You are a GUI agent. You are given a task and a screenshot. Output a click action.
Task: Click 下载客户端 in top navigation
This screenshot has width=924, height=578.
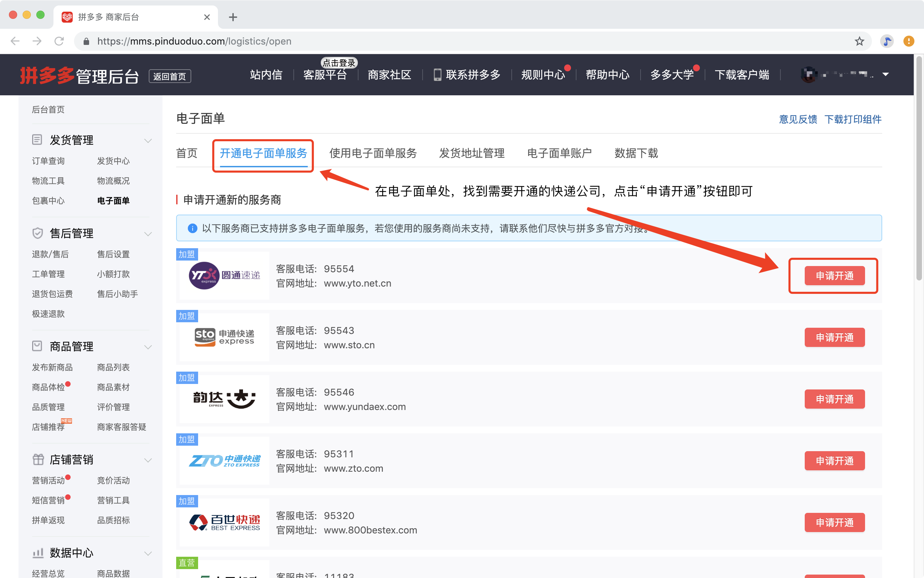tap(742, 74)
